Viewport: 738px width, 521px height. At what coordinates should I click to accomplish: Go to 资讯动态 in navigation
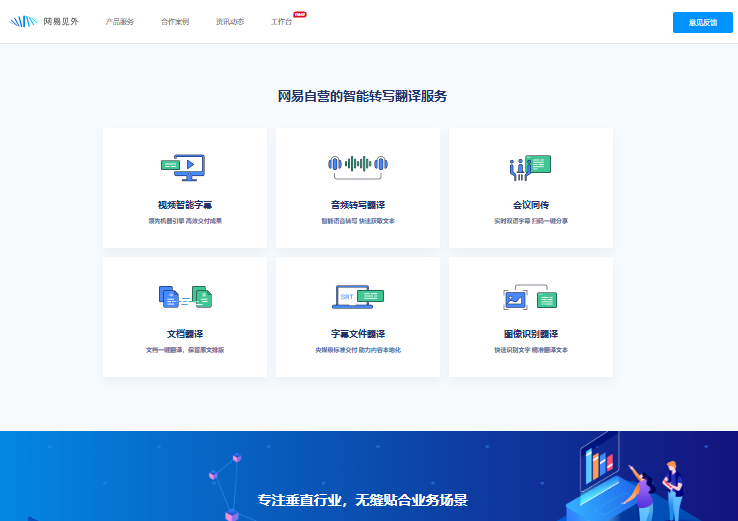pyautogui.click(x=230, y=22)
